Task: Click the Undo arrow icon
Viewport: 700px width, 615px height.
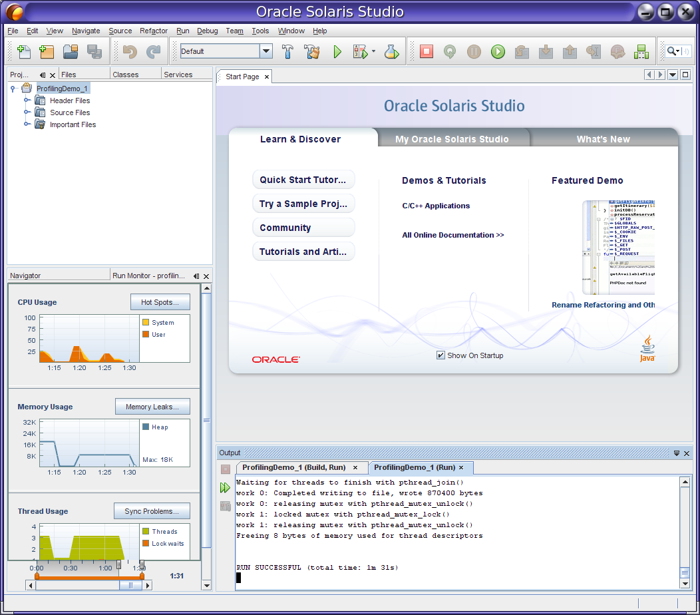Action: [x=130, y=52]
